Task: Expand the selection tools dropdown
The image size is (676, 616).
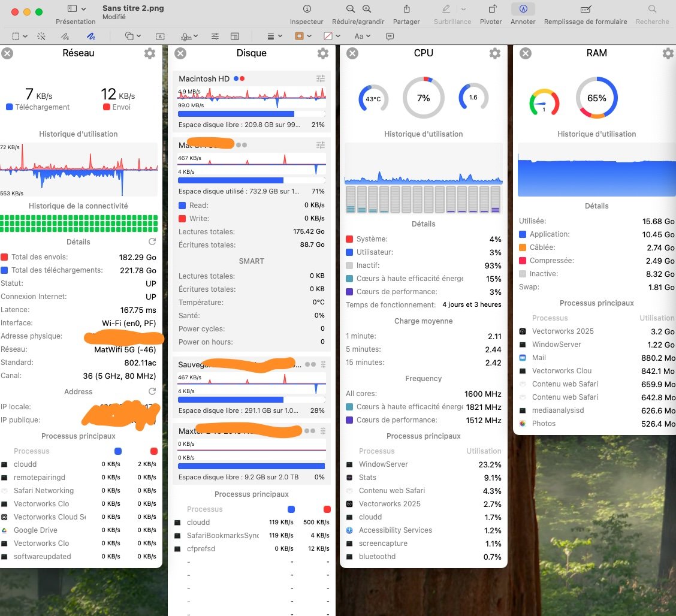Action: [x=20, y=36]
